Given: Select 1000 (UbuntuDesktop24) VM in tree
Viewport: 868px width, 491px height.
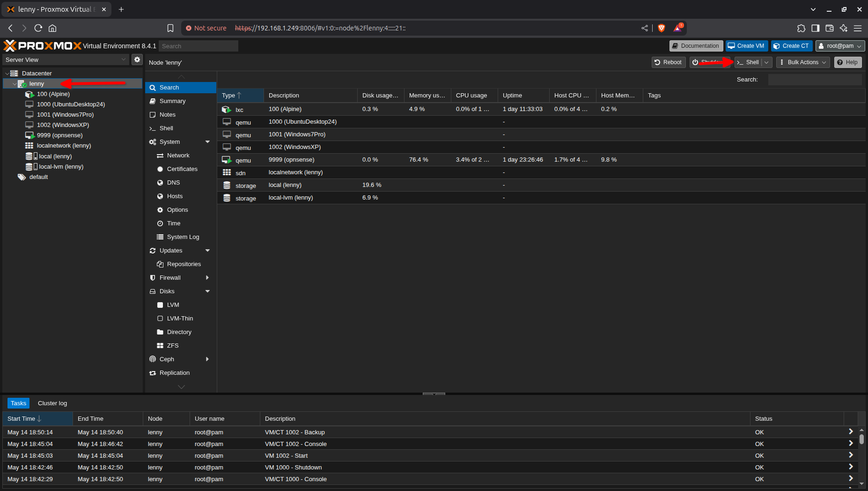Looking at the screenshot, I should (71, 104).
